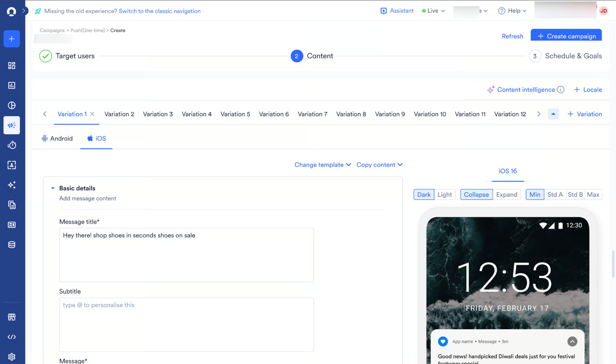Image resolution: width=616 pixels, height=364 pixels.
Task: Open the Help dropdown menu
Action: (512, 11)
